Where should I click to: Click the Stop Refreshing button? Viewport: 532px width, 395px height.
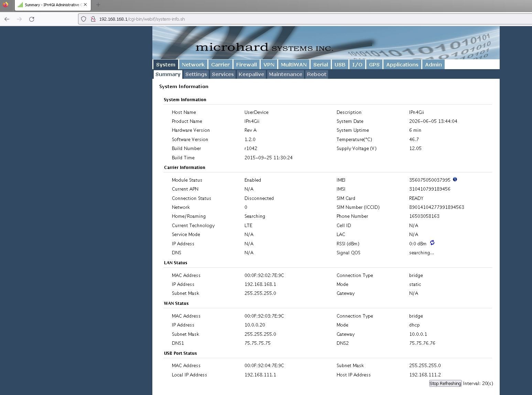[445, 384]
